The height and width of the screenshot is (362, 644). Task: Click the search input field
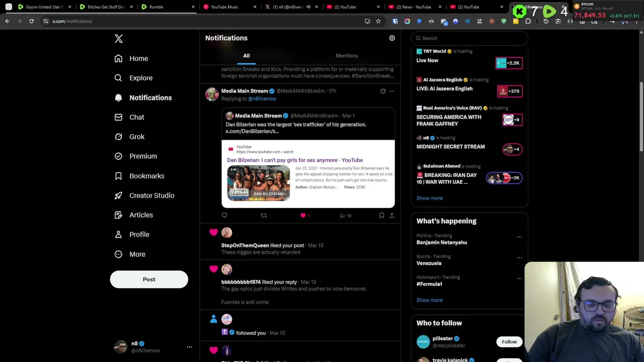469,38
